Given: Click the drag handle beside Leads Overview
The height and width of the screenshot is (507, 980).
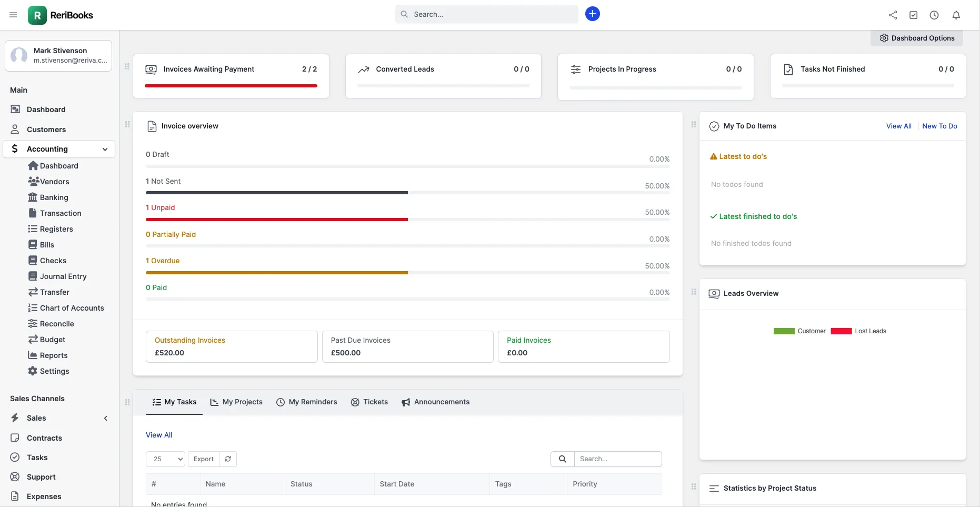Looking at the screenshot, I should pyautogui.click(x=694, y=292).
